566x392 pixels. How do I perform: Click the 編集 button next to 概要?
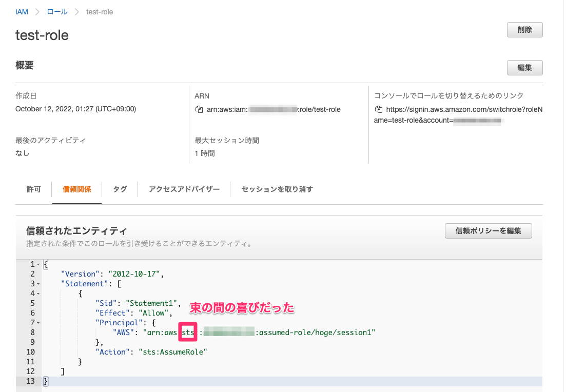tap(524, 67)
